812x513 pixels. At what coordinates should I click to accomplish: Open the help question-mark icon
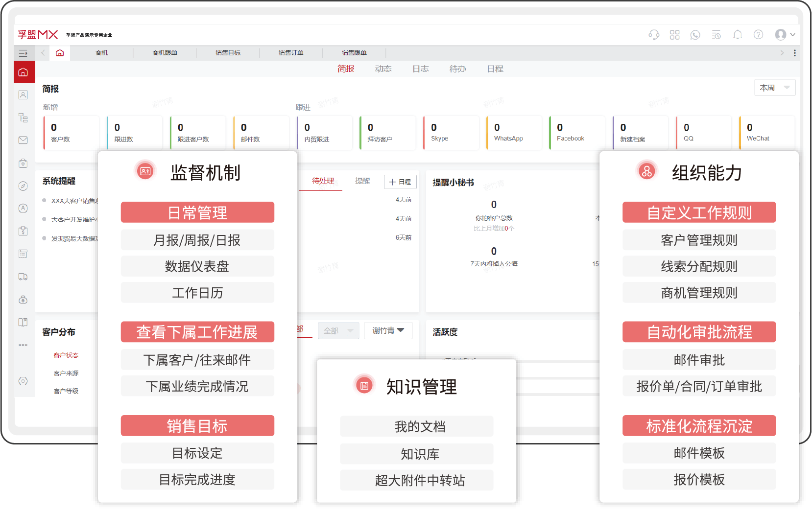758,35
